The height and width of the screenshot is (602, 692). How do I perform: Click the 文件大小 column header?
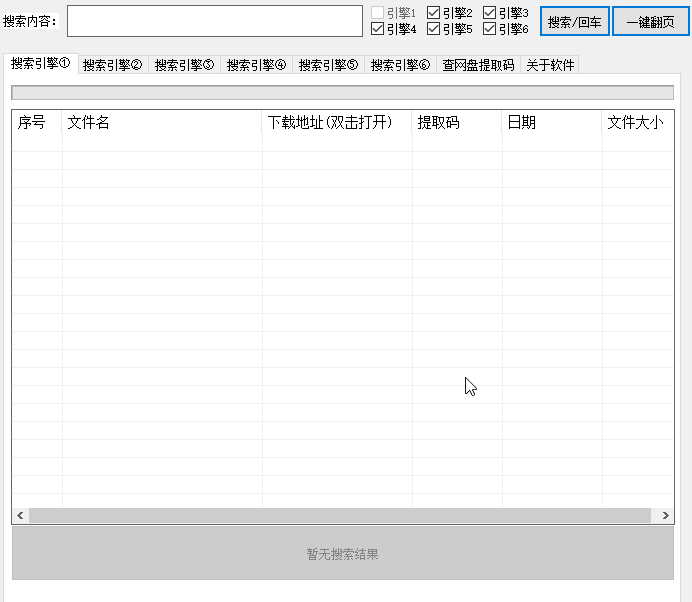pos(638,122)
